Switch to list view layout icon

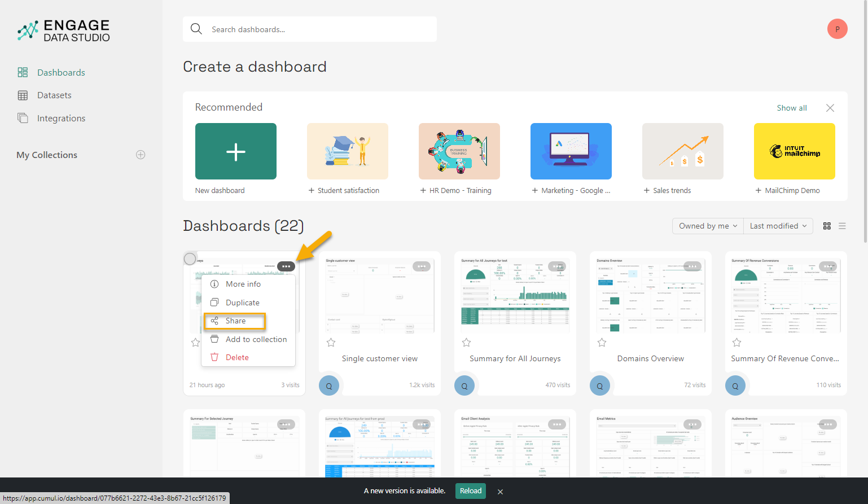(842, 226)
